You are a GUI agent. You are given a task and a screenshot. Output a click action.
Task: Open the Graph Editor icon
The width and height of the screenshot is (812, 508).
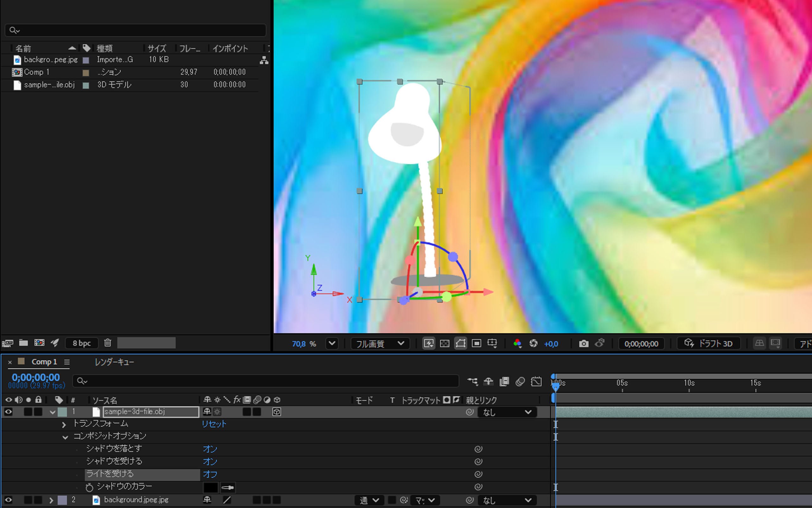tap(536, 381)
